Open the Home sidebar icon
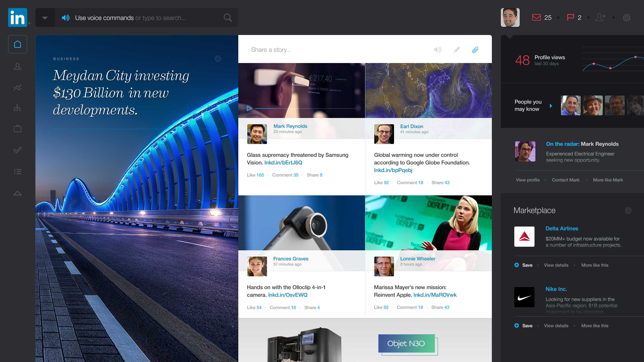The image size is (644, 362). [18, 44]
